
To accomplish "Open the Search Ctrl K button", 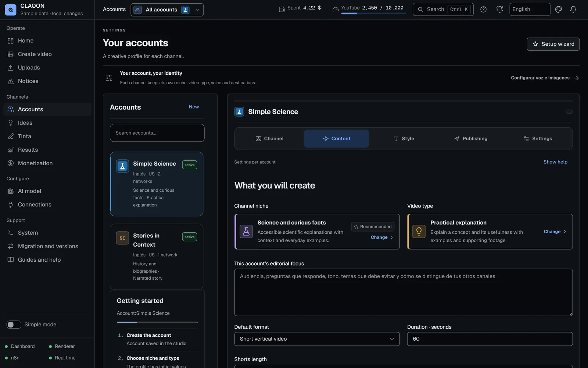I will click(443, 10).
